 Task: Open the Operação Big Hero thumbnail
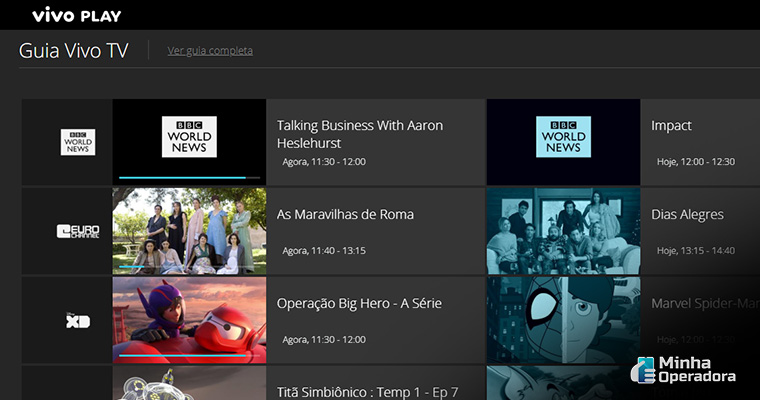point(189,320)
